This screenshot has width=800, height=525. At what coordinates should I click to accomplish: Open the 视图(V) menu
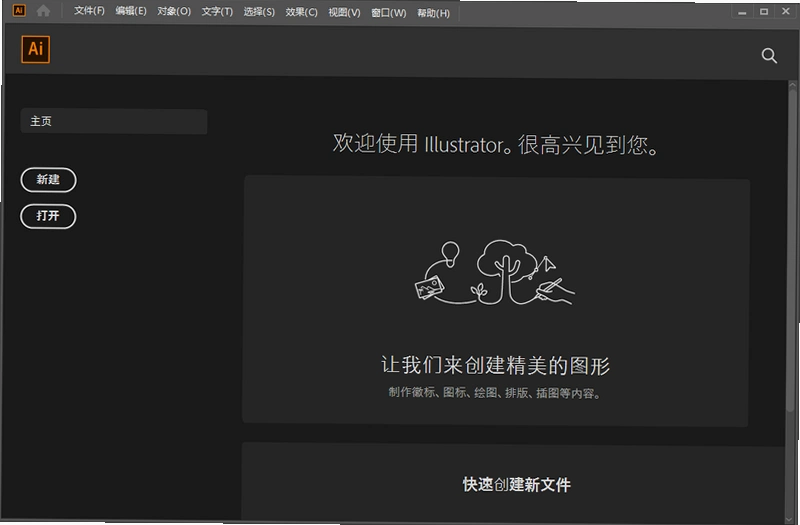pos(344,13)
